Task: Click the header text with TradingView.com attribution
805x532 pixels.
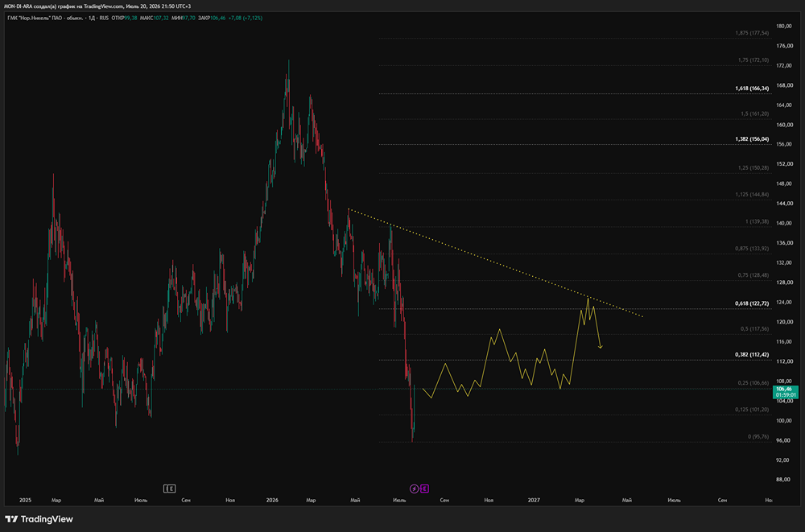Action: (97, 6)
